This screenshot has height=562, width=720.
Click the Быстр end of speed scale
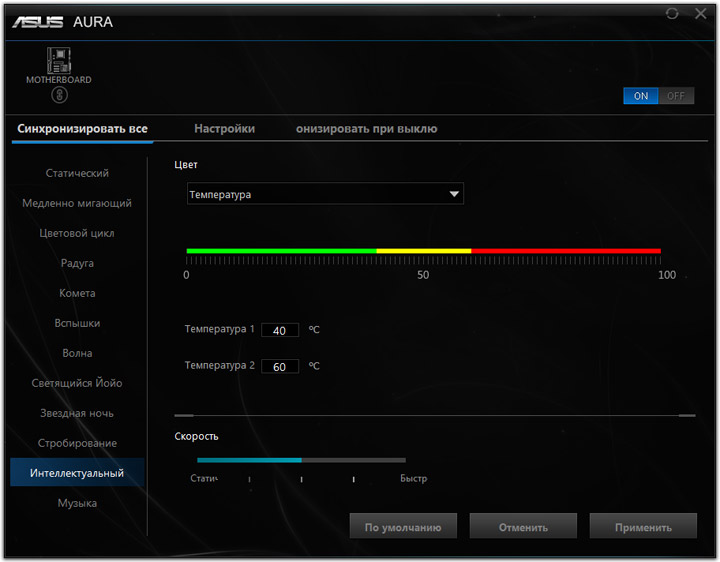(413, 478)
